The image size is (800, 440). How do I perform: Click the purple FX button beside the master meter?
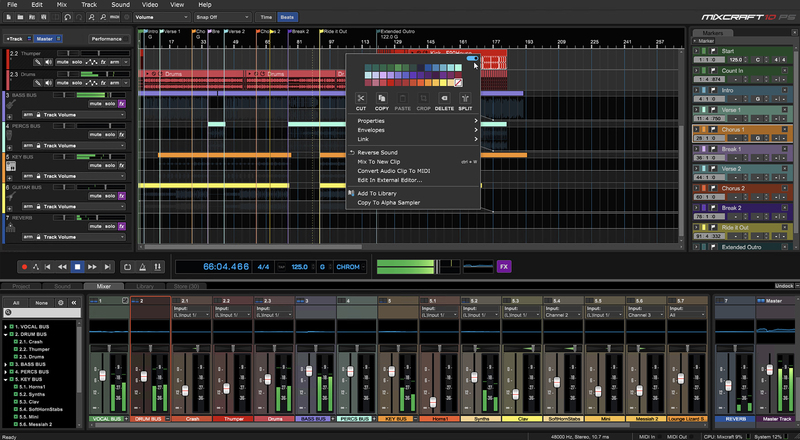504,267
